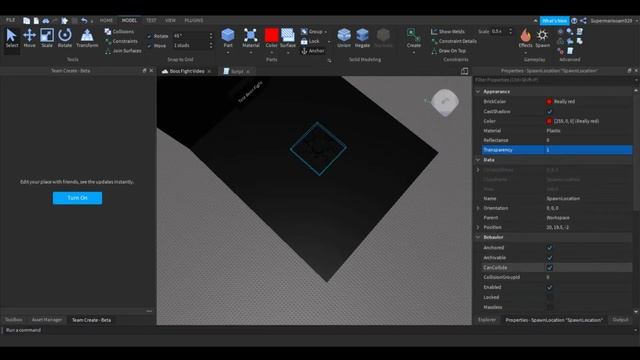Image resolution: width=640 pixels, height=360 pixels.
Task: Lock the selected part
Action: 310,41
